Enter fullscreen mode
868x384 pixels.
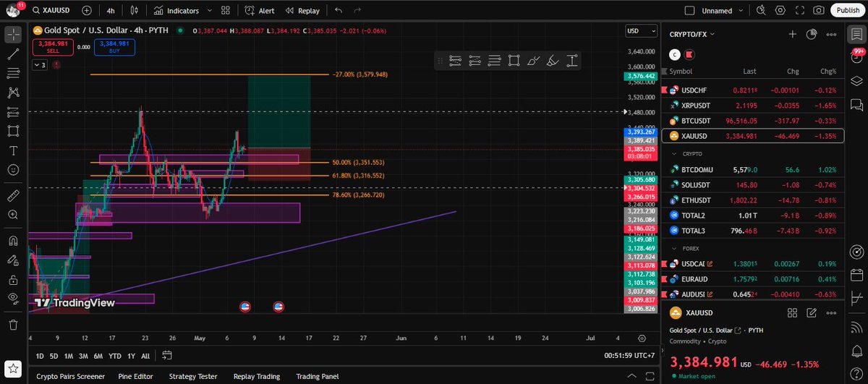coord(799,11)
